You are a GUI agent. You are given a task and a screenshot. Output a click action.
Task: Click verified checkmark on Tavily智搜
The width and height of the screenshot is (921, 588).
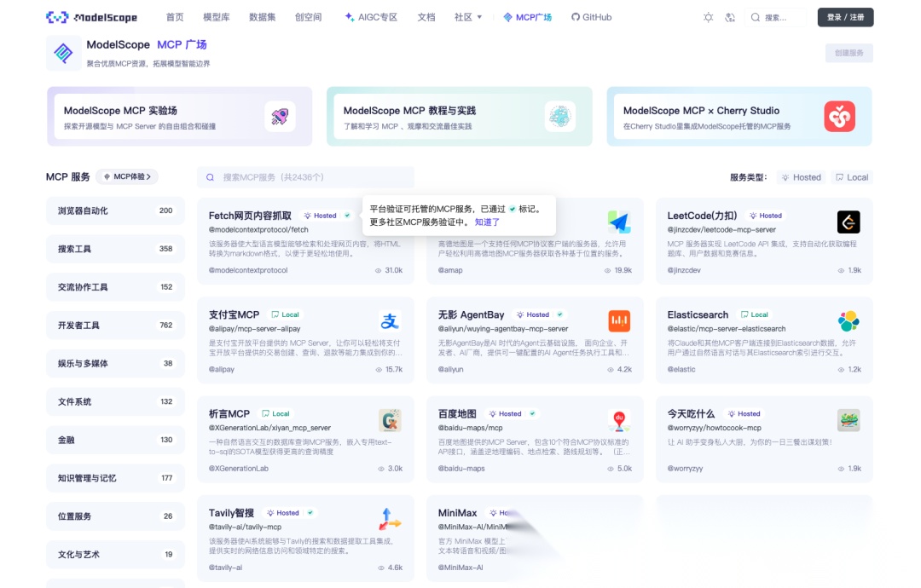pyautogui.click(x=310, y=513)
